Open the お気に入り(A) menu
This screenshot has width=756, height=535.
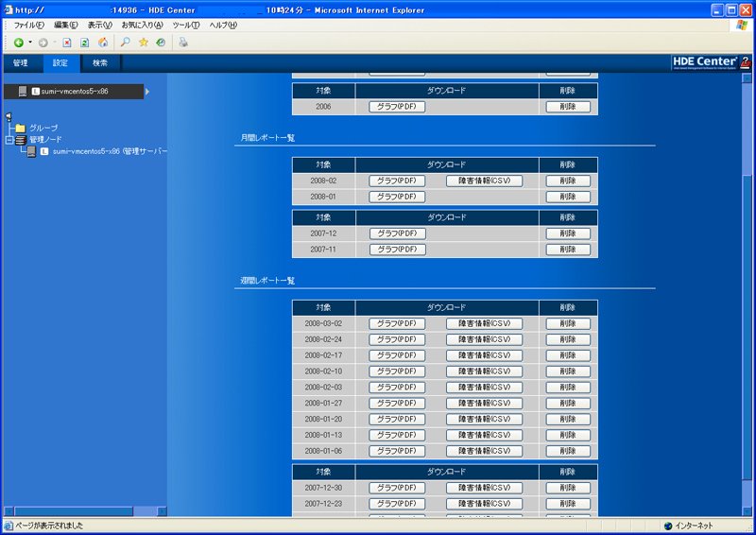coord(142,26)
